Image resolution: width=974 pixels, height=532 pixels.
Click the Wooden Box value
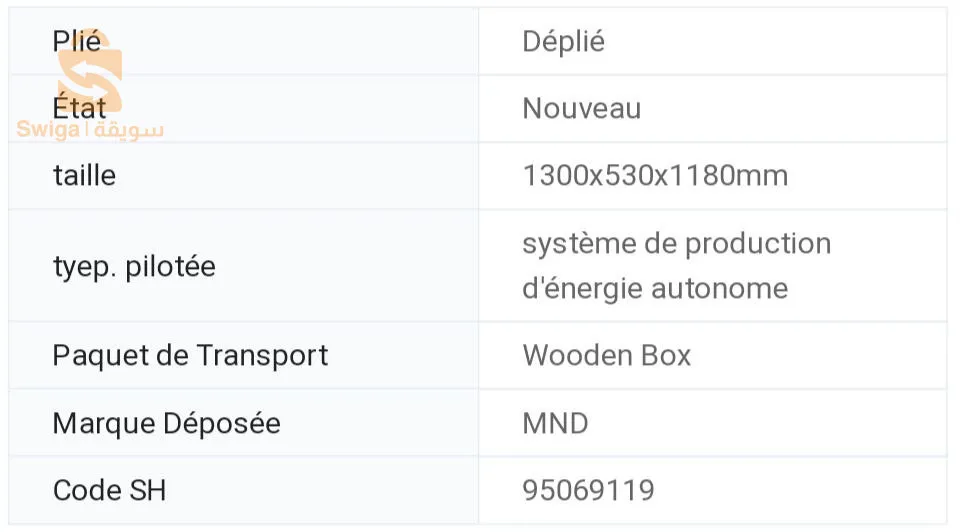click(606, 355)
